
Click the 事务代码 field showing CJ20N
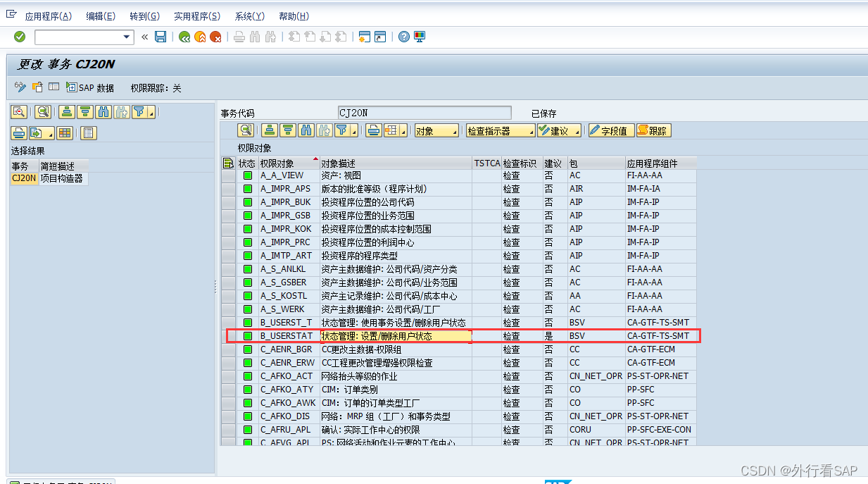click(424, 113)
